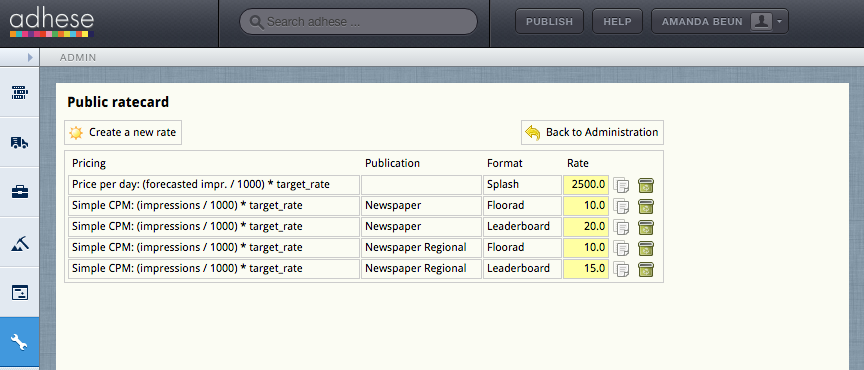
Task: Edit the Newspaper Regional Floorad 10.0 rate
Action: point(585,248)
